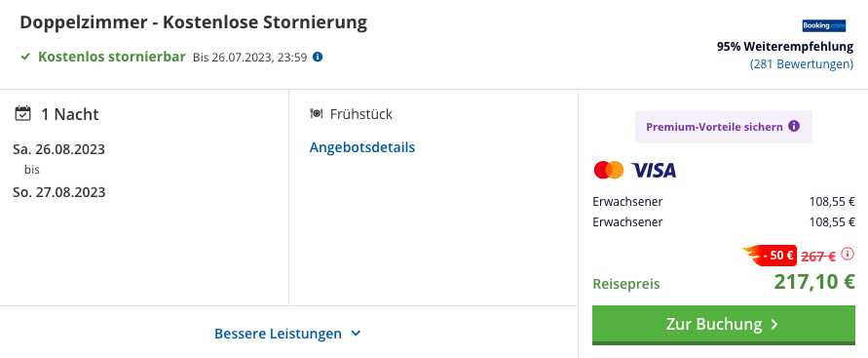
Task: Click the flaming -50 € discount badge
Action: click(770, 256)
